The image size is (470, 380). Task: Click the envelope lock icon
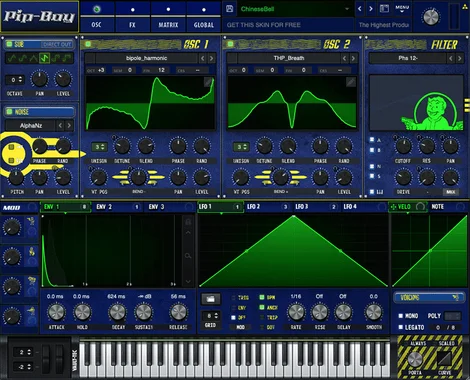click(188, 221)
